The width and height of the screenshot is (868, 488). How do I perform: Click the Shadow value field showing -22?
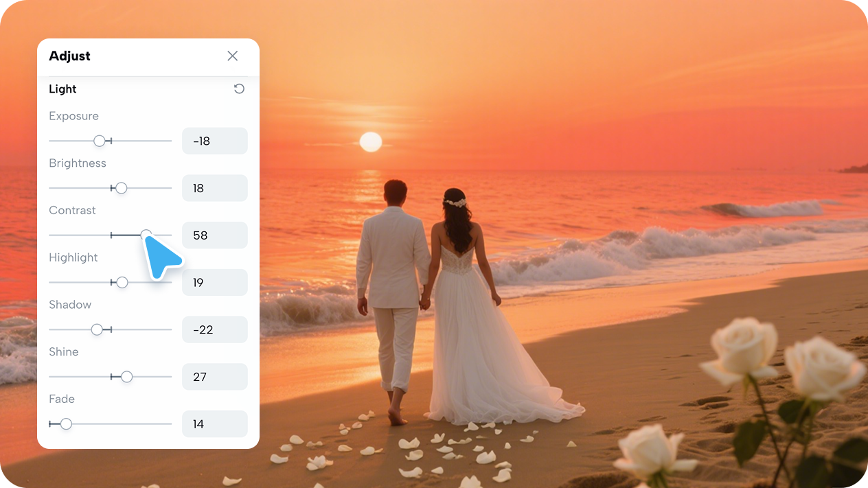(x=215, y=329)
